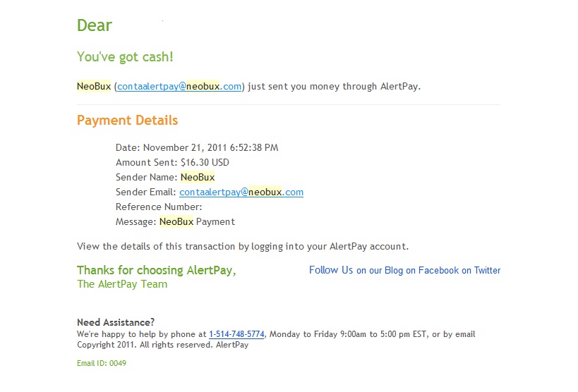The image size is (578, 392).
Task: Click the Amount Sent $16.30 USD line
Action: pyautogui.click(x=172, y=162)
